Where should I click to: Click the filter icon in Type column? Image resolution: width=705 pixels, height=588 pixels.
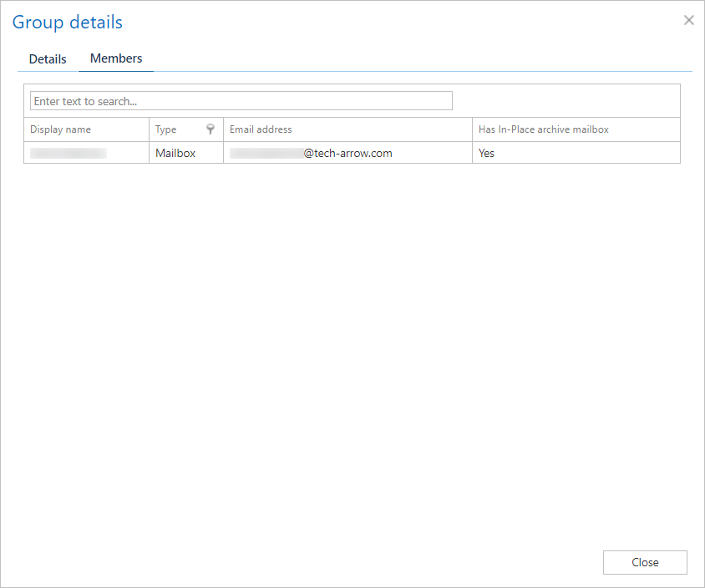point(210,129)
